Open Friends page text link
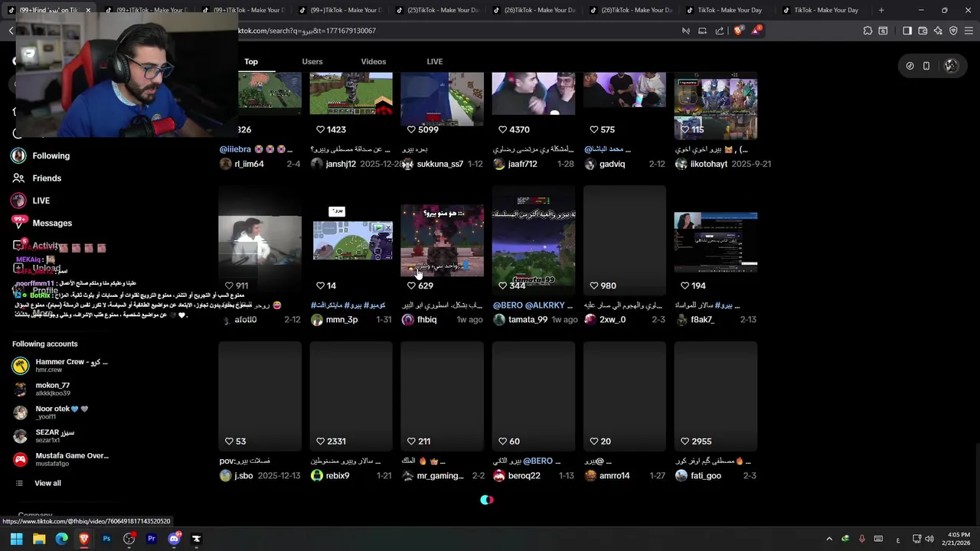The width and height of the screenshot is (980, 551). (x=47, y=178)
